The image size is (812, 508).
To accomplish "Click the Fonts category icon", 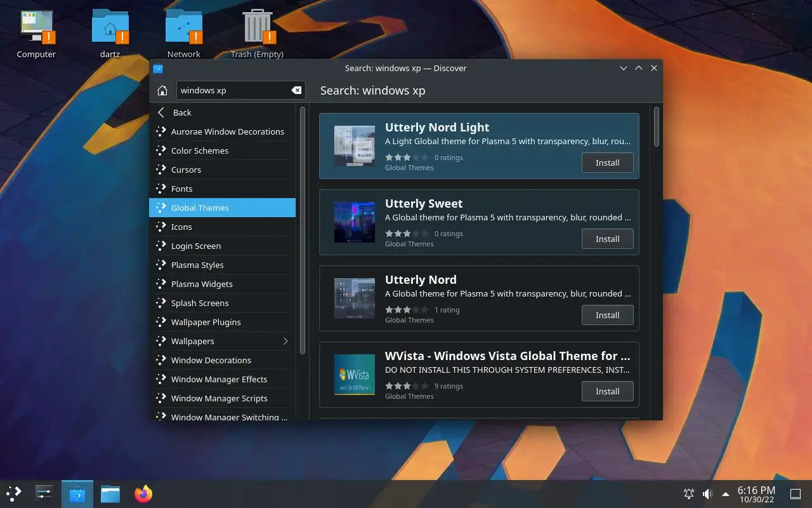I will 160,189.
